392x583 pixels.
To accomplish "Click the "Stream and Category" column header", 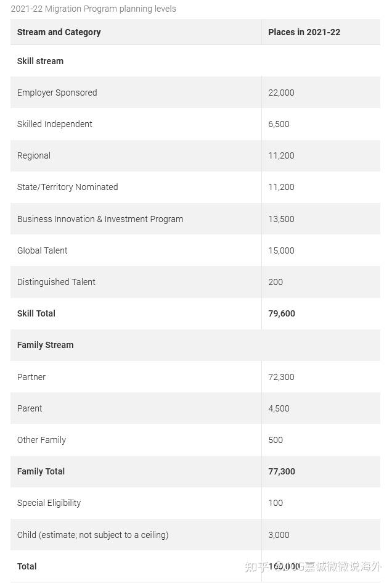I will coord(59,32).
